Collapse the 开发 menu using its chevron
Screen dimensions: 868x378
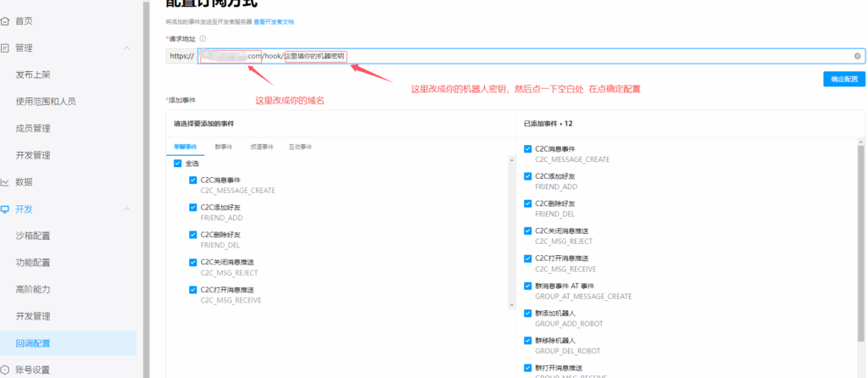[127, 208]
